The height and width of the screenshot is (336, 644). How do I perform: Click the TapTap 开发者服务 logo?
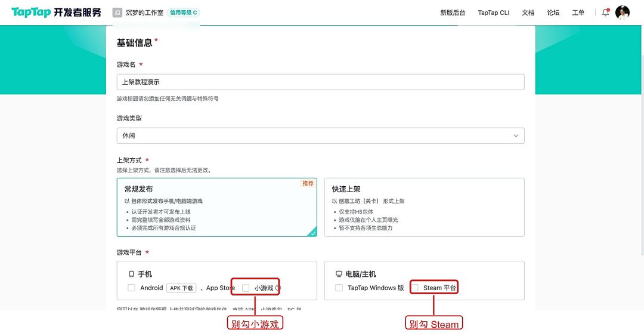[56, 13]
